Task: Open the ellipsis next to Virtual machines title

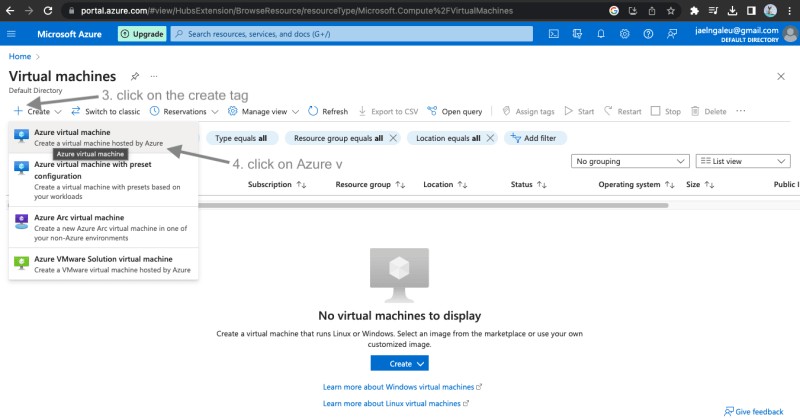Action: click(x=154, y=76)
